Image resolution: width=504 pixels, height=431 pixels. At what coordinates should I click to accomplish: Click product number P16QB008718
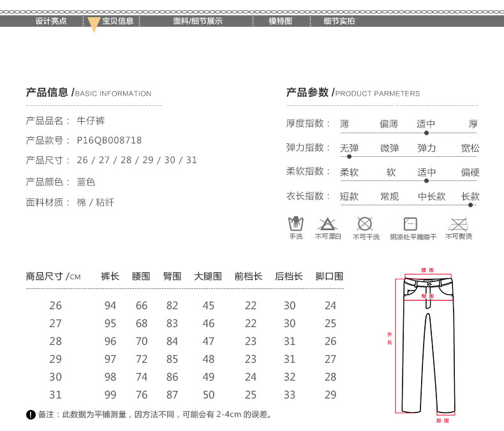click(x=109, y=140)
